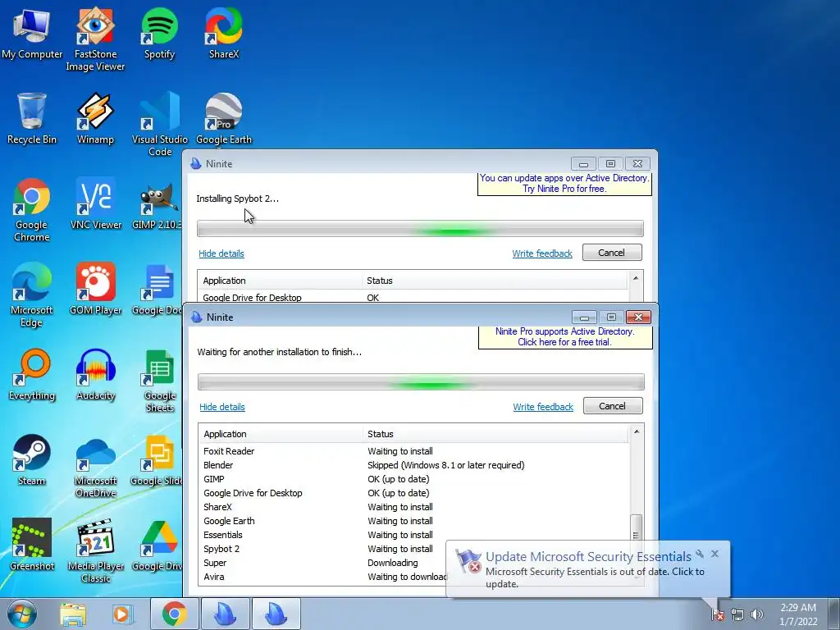Close the Security Essentials balloon notification
This screenshot has width=840, height=630.
(x=714, y=554)
